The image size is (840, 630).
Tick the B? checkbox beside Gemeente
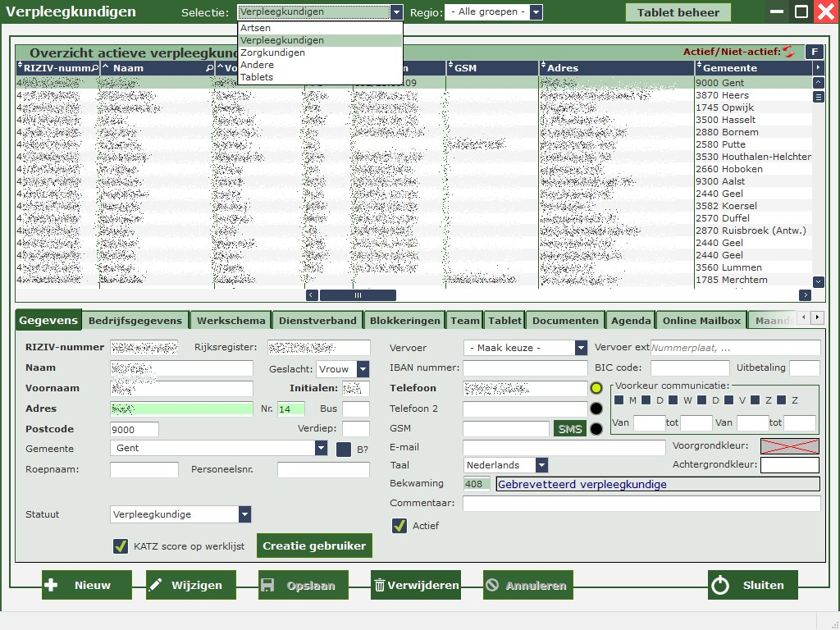point(344,449)
